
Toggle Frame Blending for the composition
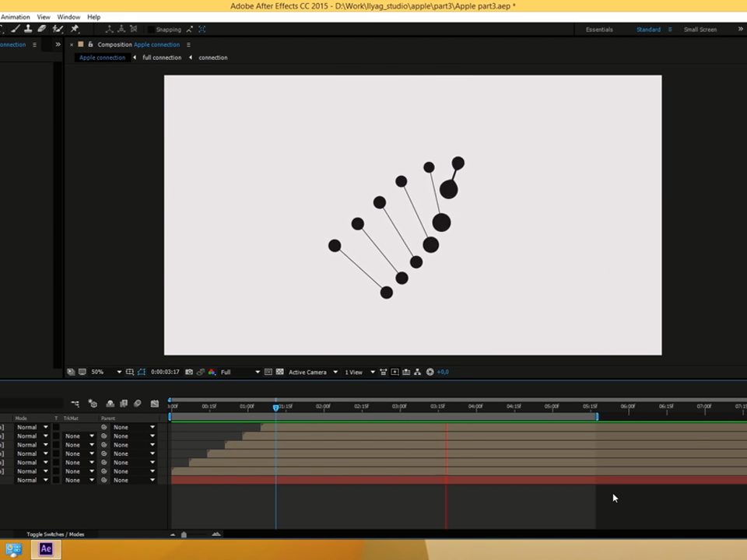(x=124, y=404)
